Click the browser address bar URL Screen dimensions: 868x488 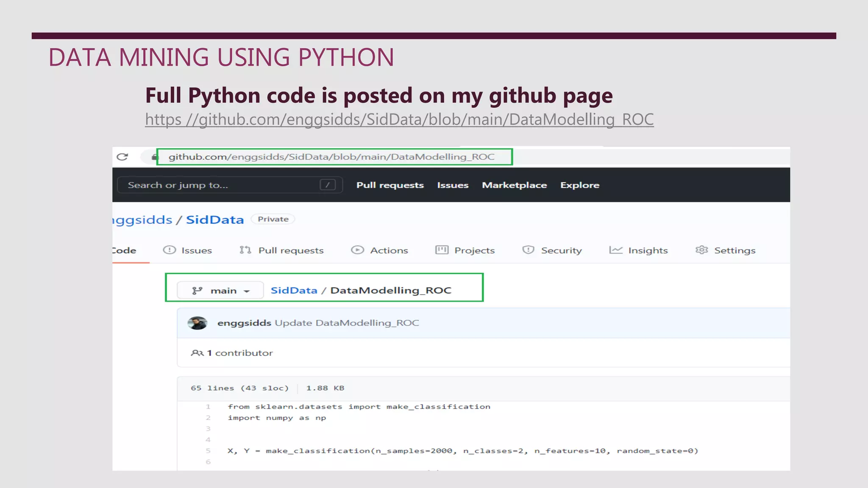coord(331,157)
